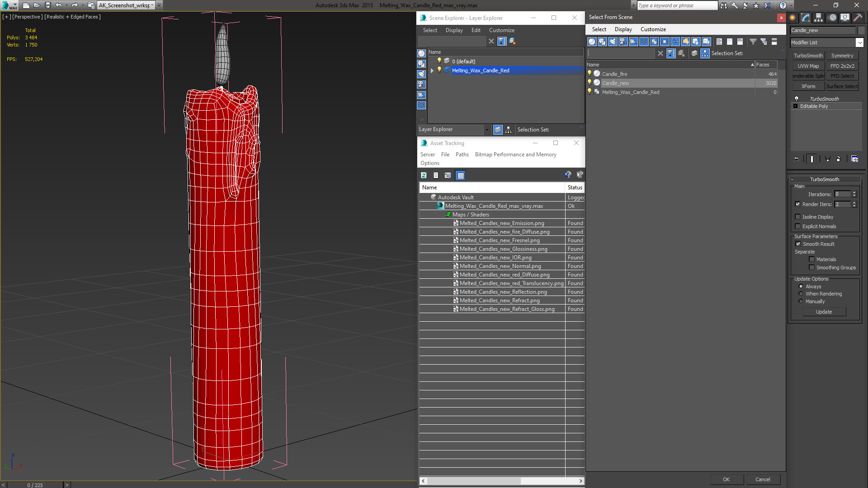Click Sort by Hierarchy icon beside Selection Set

point(705,53)
